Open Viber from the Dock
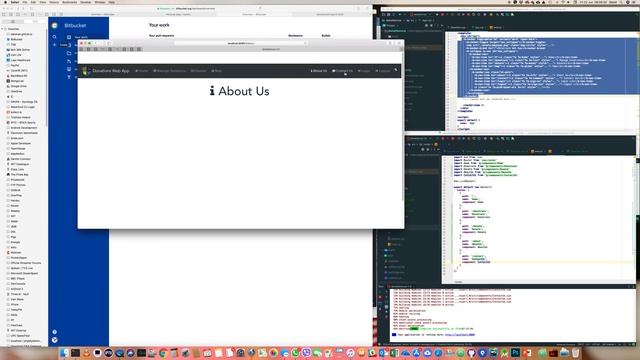The width and height of the screenshot is (640, 360). pyautogui.click(x=306, y=353)
